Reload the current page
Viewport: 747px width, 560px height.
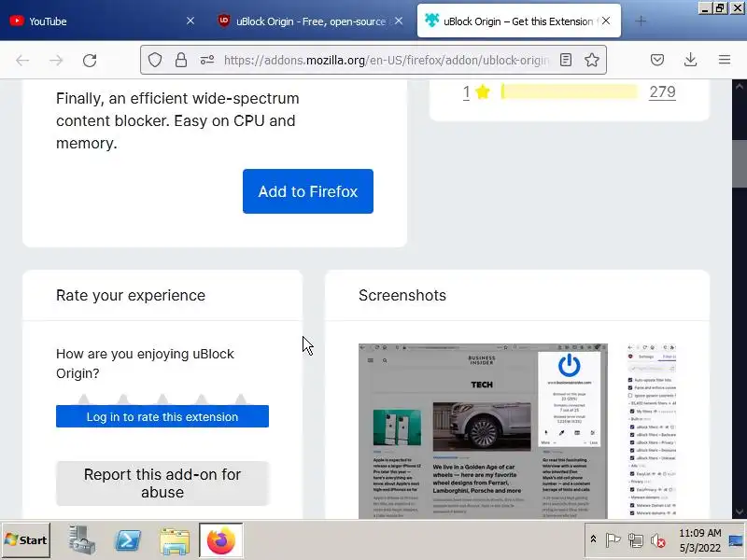coord(90,60)
